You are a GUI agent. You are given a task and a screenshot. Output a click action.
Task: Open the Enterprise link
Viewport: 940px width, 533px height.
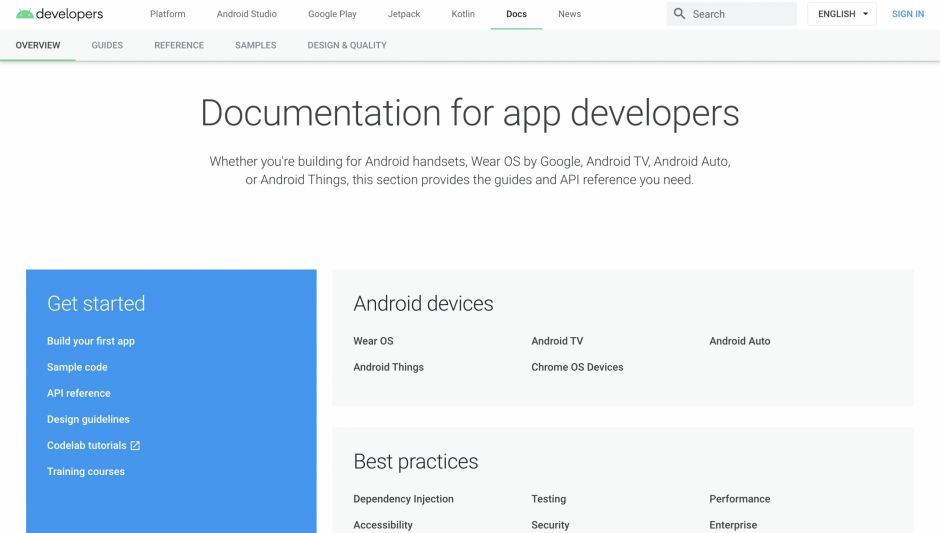pos(733,525)
